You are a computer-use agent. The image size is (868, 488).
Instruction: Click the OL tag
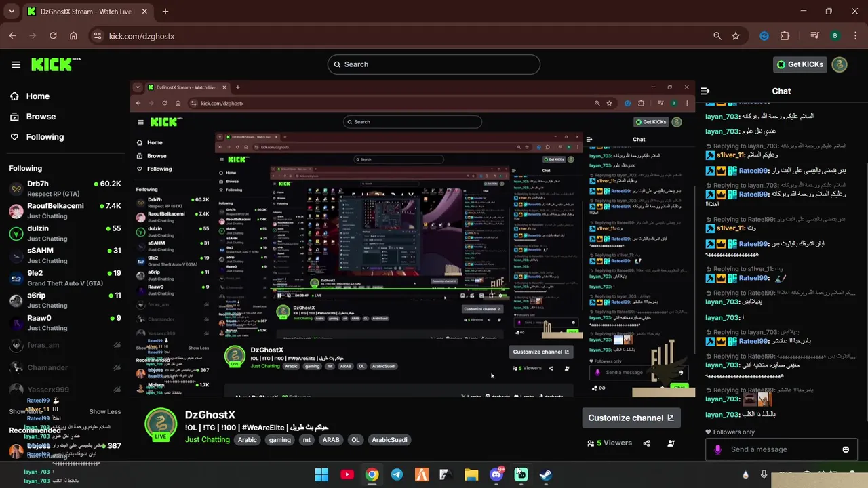355,440
